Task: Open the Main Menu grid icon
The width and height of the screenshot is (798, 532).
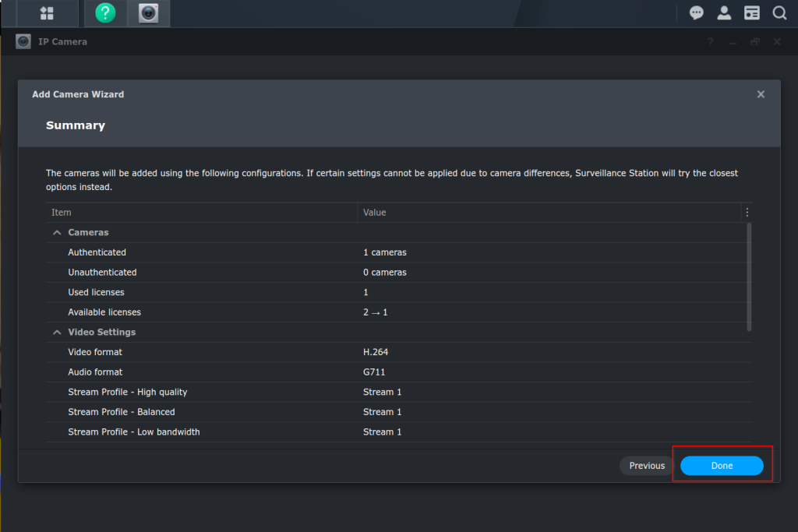Action: [x=47, y=13]
